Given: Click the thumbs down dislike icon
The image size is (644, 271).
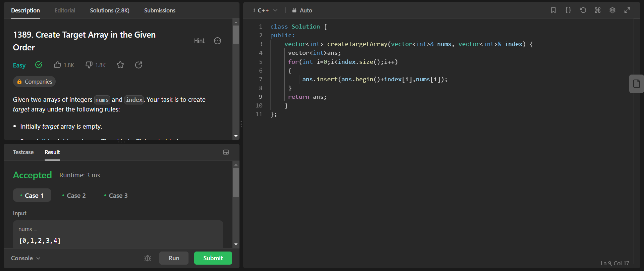Looking at the screenshot, I should coord(89,64).
